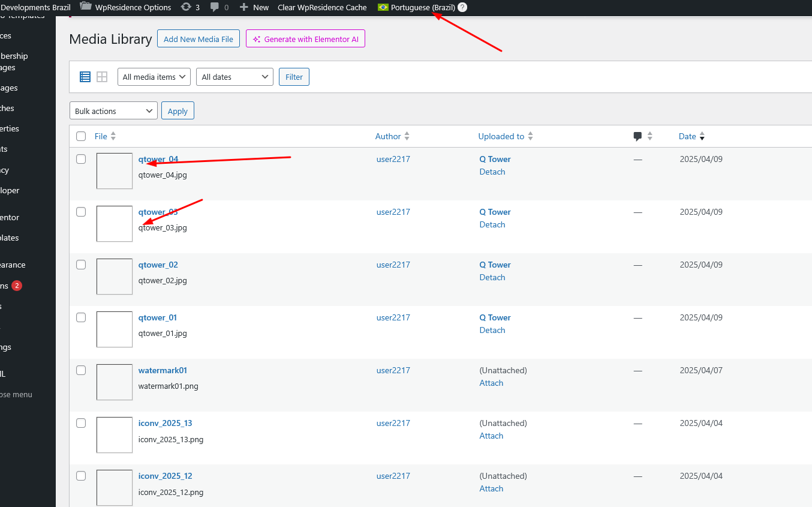This screenshot has height=507, width=812.
Task: Click Clear WpResidence Cache in admin bar
Action: click(322, 7)
